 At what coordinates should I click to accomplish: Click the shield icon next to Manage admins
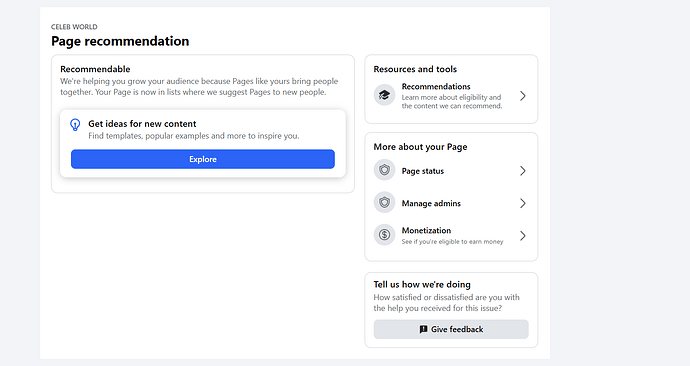384,203
